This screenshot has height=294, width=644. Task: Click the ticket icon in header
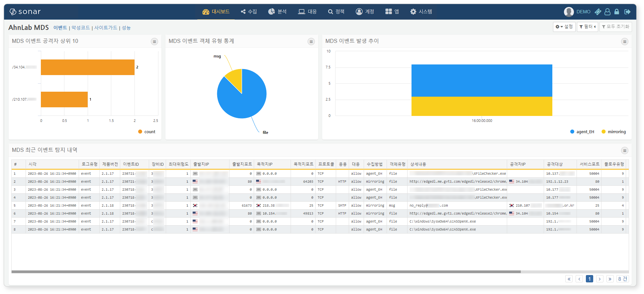[598, 12]
